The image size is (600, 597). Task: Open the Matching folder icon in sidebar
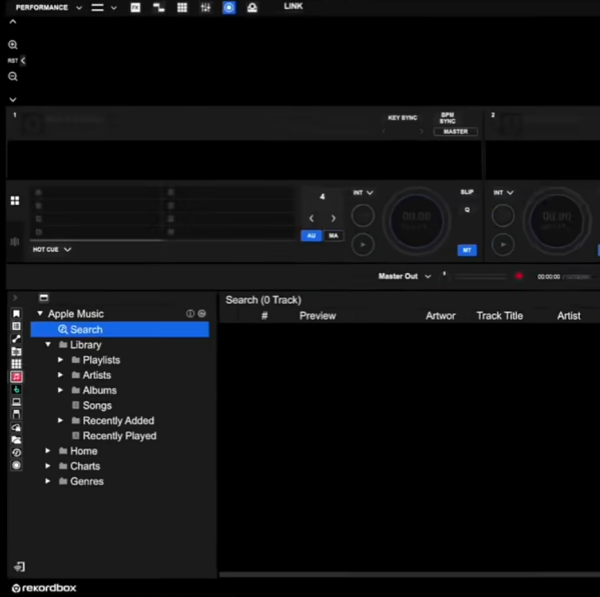click(16, 351)
